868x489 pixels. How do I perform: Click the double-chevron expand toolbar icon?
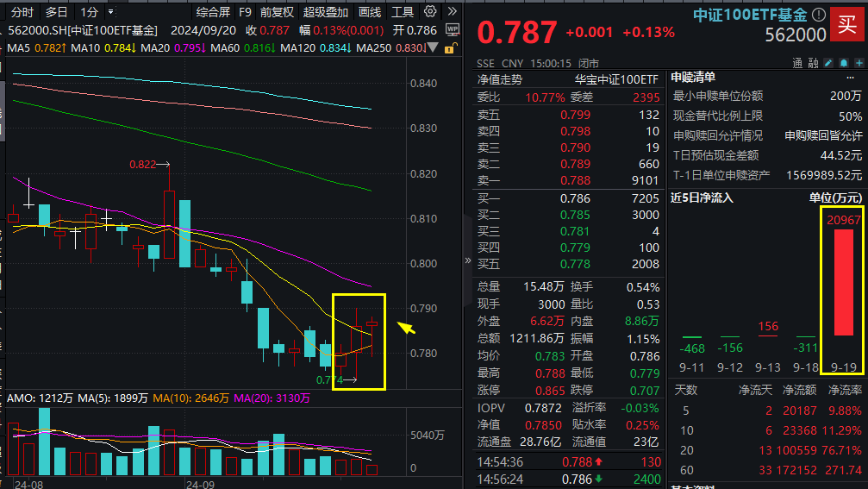[452, 12]
